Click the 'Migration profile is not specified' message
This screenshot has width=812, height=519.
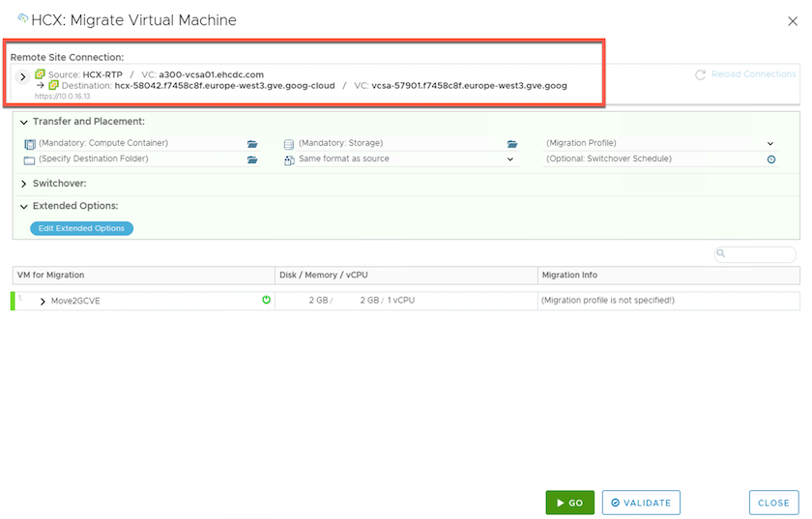click(607, 301)
